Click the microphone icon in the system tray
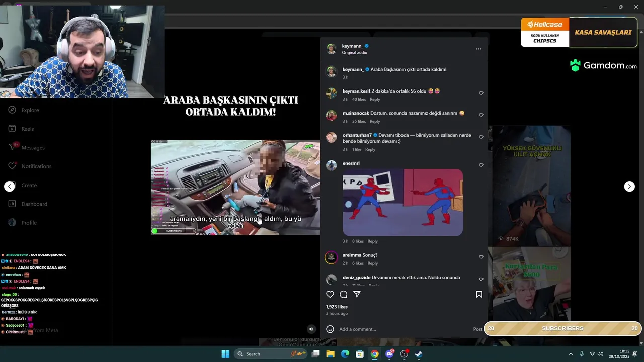The height and width of the screenshot is (362, 644). (582, 354)
